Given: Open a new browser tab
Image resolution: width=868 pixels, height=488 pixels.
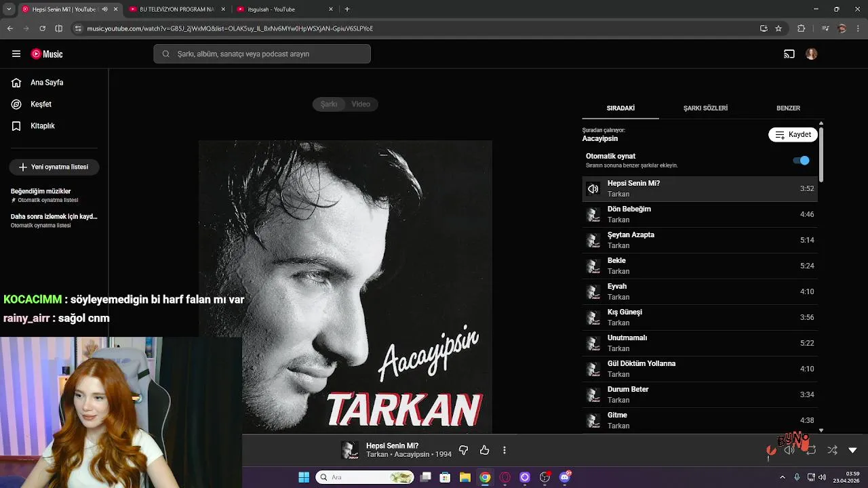Looking at the screenshot, I should 347,9.
